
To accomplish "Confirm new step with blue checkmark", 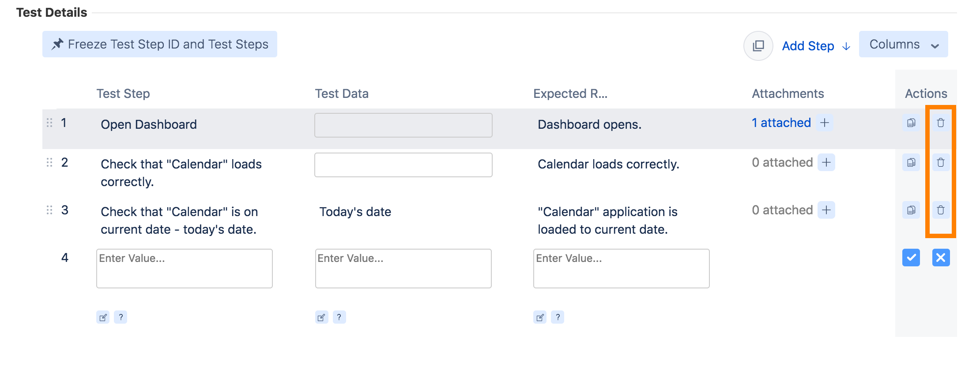I will click(x=911, y=258).
